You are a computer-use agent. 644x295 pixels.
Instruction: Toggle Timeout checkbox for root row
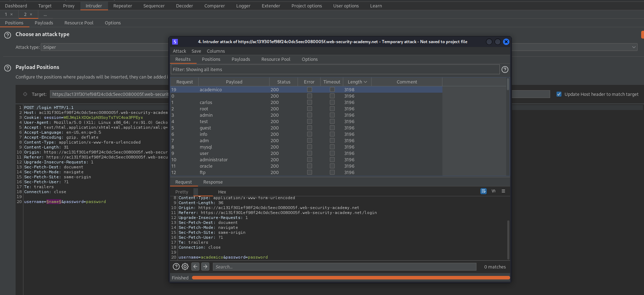click(x=332, y=109)
